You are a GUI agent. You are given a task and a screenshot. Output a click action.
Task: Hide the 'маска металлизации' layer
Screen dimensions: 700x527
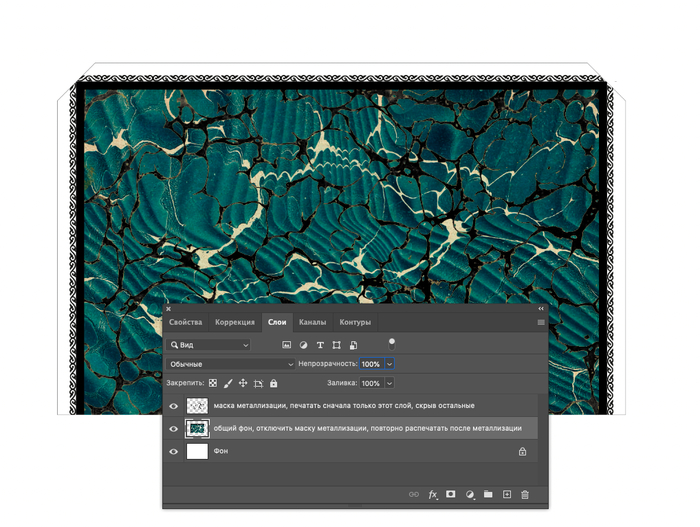pos(174,406)
